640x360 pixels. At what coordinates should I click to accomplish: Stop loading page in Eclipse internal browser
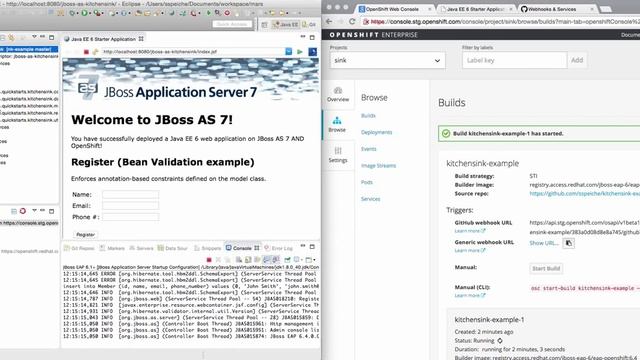coord(86,52)
